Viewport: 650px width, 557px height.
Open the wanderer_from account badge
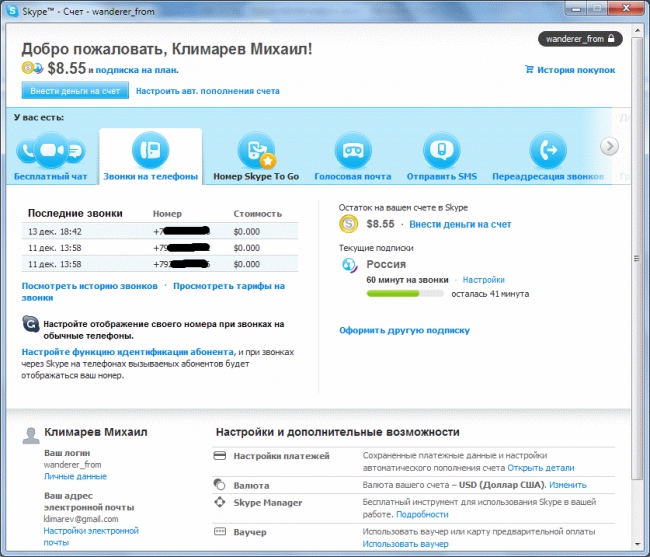pos(580,39)
